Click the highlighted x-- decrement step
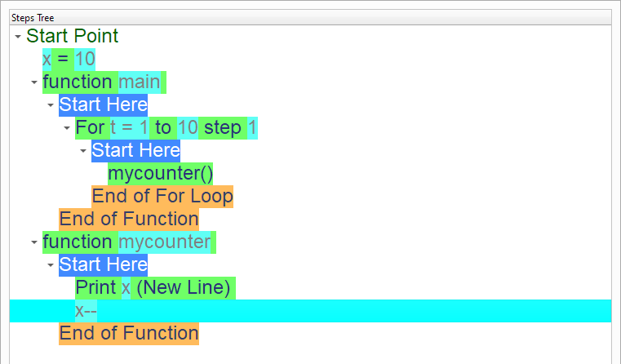 point(86,310)
